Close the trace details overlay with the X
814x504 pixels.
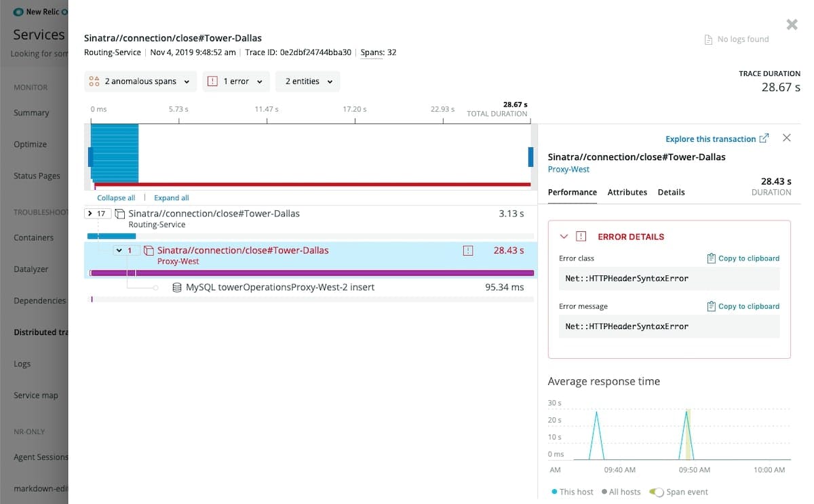[792, 24]
